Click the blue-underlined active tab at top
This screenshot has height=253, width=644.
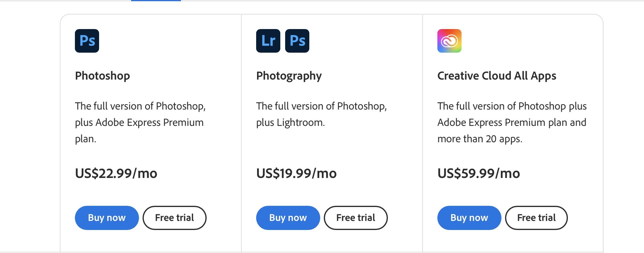click(x=156, y=1)
